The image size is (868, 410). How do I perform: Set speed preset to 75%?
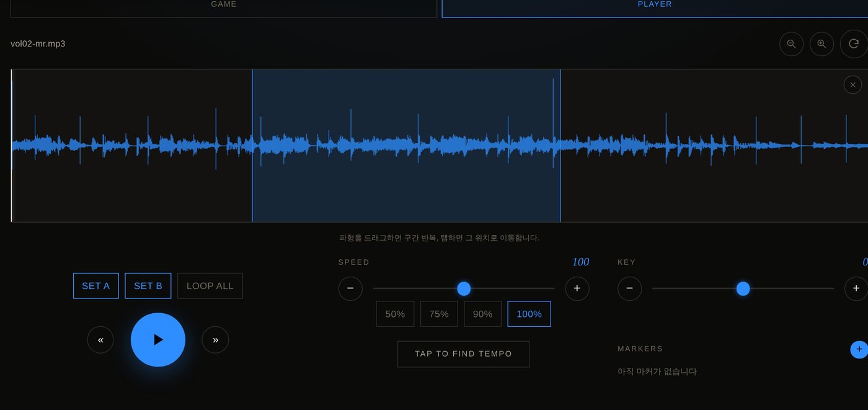click(439, 314)
